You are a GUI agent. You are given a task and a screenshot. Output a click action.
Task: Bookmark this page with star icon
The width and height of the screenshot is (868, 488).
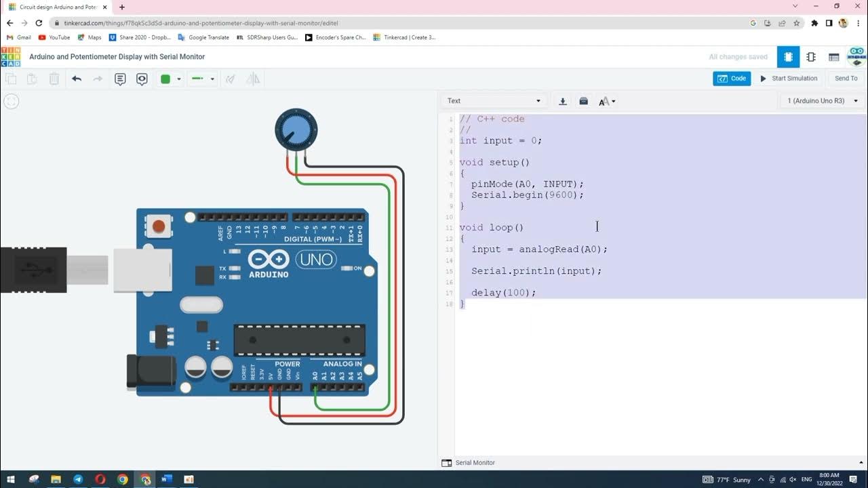coord(797,23)
